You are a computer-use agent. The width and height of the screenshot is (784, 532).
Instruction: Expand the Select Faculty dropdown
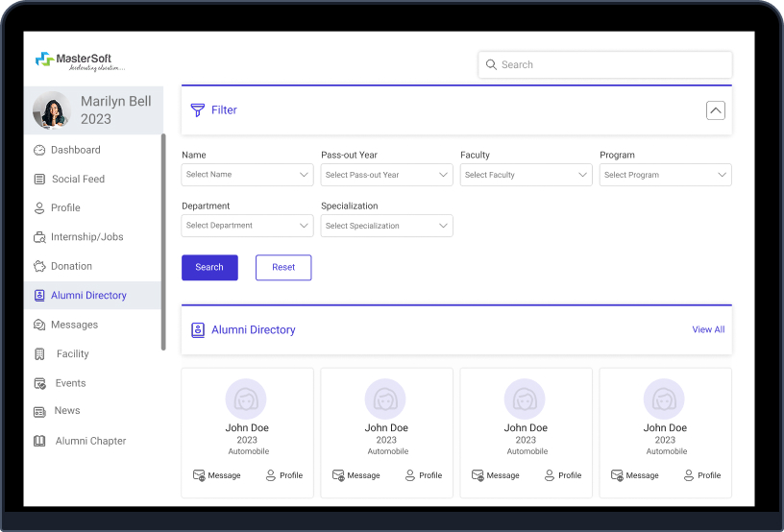(x=526, y=175)
